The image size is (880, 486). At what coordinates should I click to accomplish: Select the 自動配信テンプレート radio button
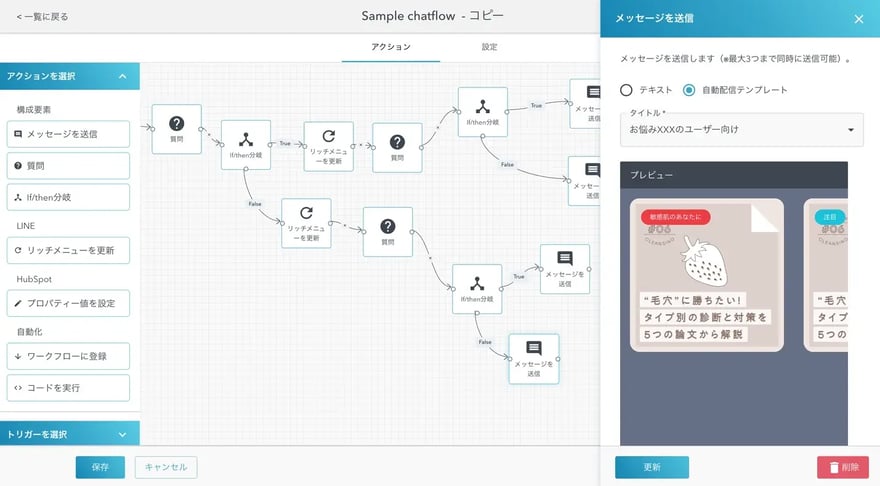pyautogui.click(x=689, y=90)
